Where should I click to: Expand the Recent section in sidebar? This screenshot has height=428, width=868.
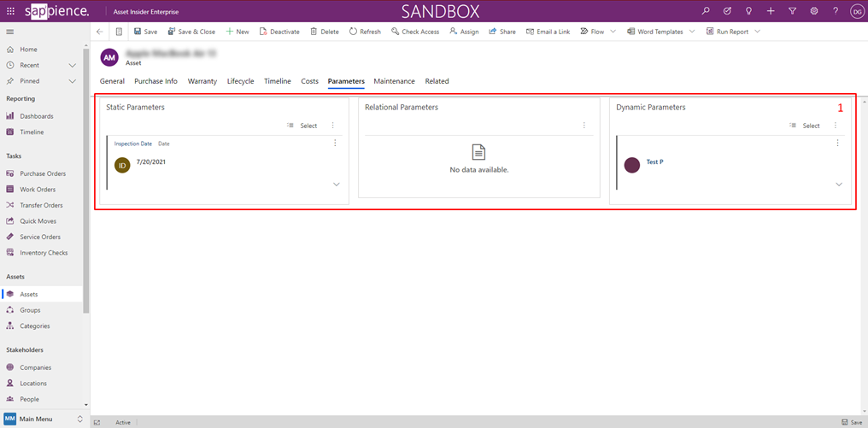[x=73, y=65]
